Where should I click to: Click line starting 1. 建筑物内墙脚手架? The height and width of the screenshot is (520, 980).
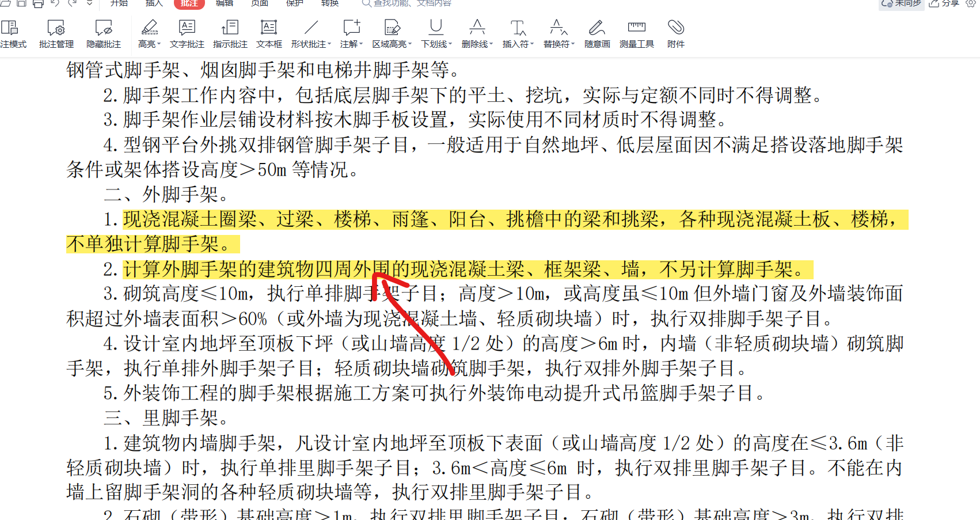[x=503, y=443]
